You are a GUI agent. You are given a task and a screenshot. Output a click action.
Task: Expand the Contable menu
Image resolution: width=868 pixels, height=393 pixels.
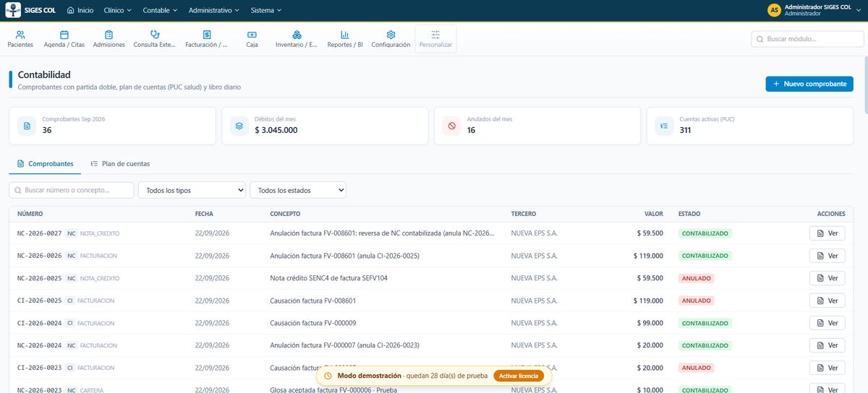coord(160,10)
